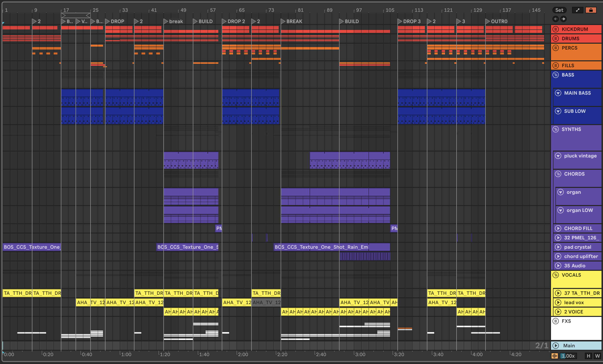
Task: Click the VOCALS group fold icon
Action: coord(556,275)
